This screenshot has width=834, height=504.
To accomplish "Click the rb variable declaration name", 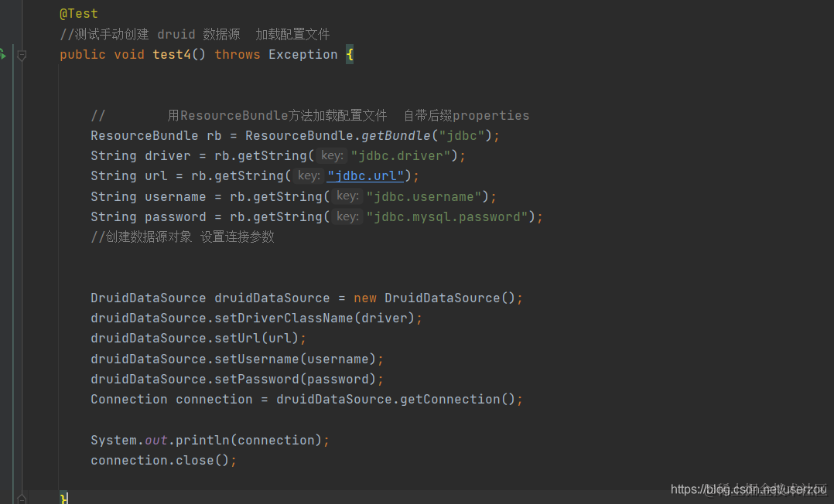I will [214, 136].
